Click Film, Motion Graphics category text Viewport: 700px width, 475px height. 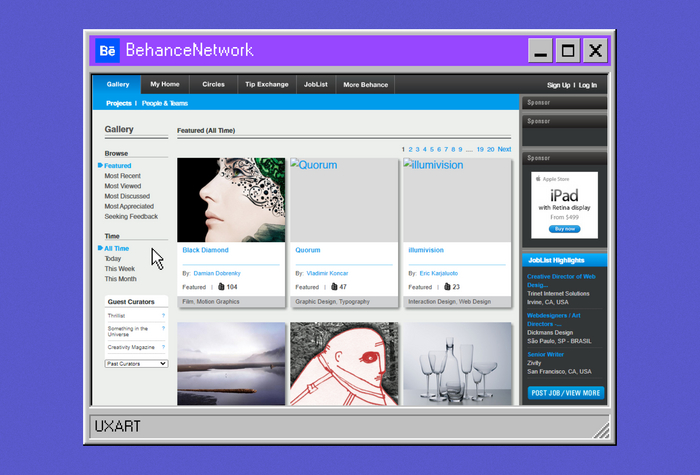[x=211, y=302]
